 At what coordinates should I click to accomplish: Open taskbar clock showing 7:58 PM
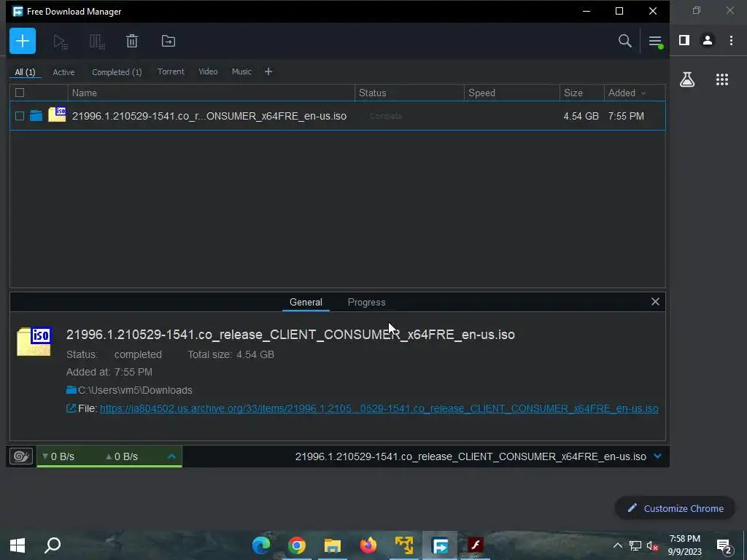click(684, 545)
